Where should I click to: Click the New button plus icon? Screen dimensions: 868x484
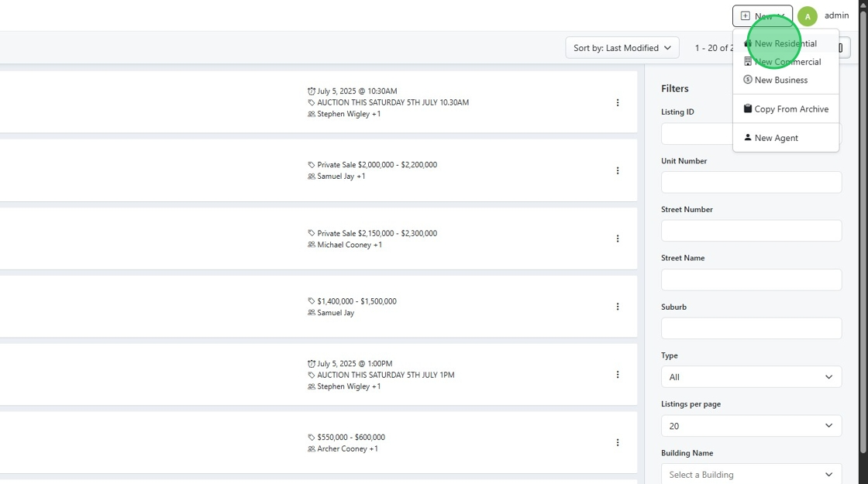point(746,16)
